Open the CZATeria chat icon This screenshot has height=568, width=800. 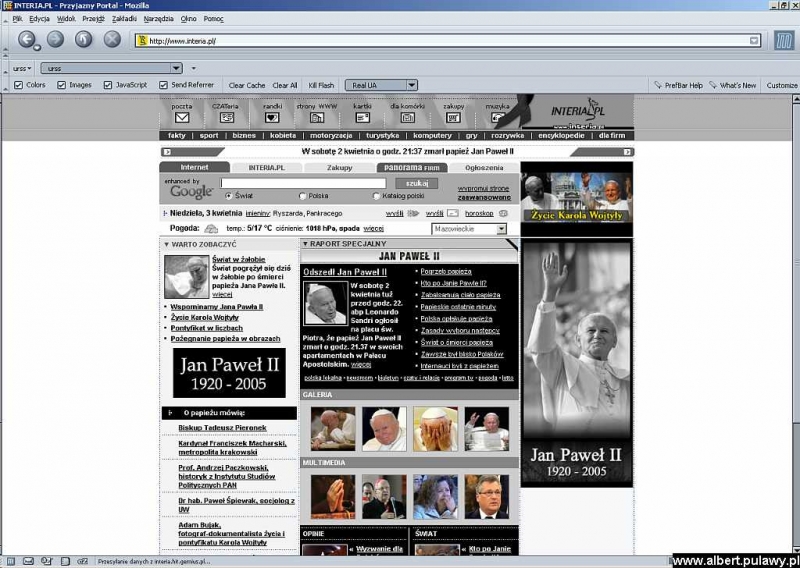click(227, 117)
